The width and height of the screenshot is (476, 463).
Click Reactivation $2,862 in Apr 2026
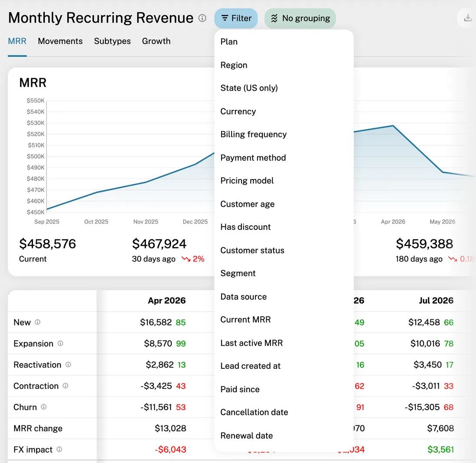[160, 365]
